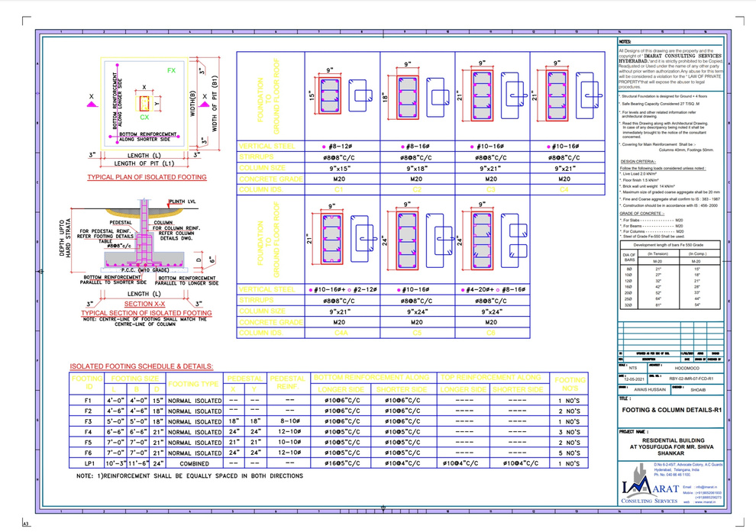Select column ID C4A label
Viewport: 756px width, 532px height.
click(341, 333)
